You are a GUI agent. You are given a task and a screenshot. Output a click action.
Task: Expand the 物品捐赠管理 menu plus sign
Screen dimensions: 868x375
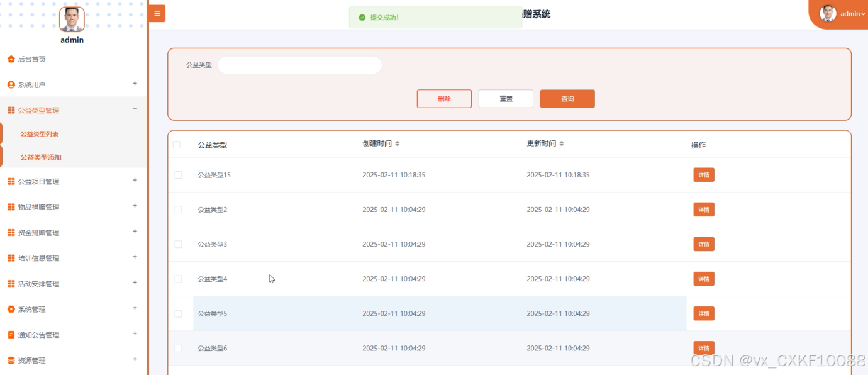(135, 206)
